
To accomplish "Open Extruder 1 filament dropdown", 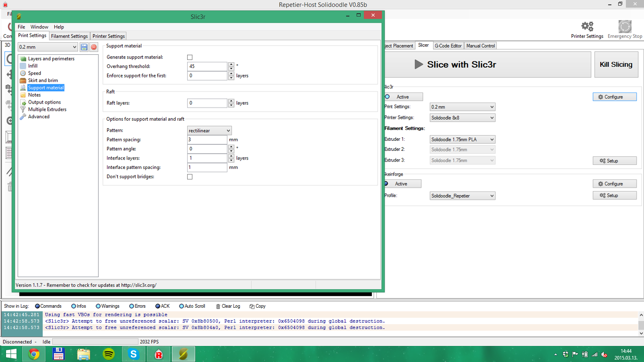I will (463, 140).
